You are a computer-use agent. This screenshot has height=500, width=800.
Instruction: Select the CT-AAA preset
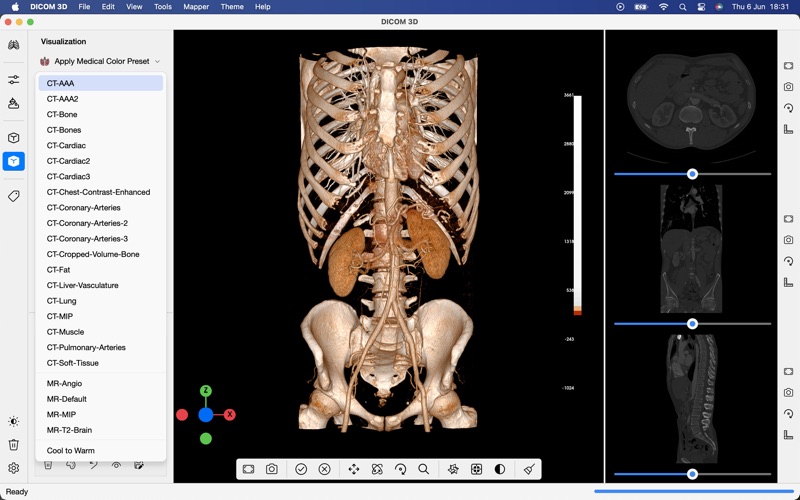point(101,83)
